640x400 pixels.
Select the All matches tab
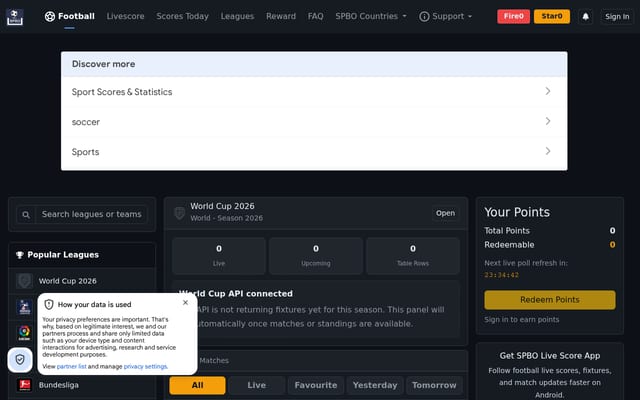pos(198,385)
